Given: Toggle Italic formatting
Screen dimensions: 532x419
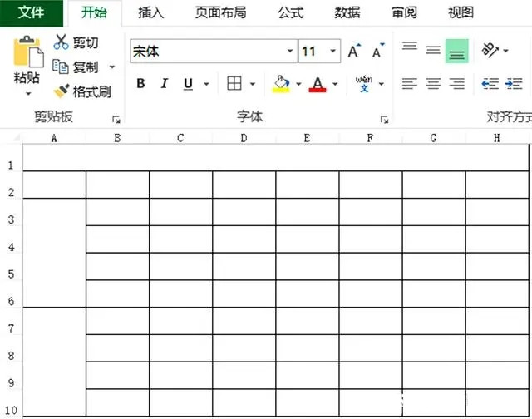Looking at the screenshot, I should (x=165, y=83).
